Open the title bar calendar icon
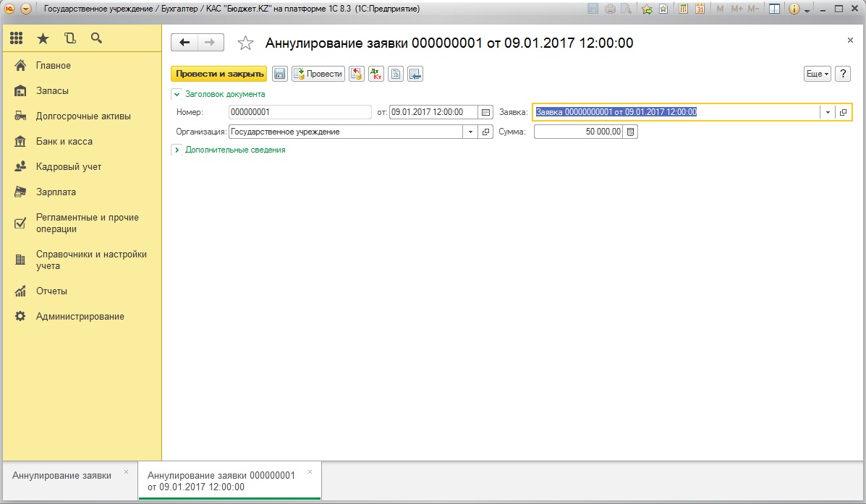Screen dimensions: 866x504 point(700,9)
